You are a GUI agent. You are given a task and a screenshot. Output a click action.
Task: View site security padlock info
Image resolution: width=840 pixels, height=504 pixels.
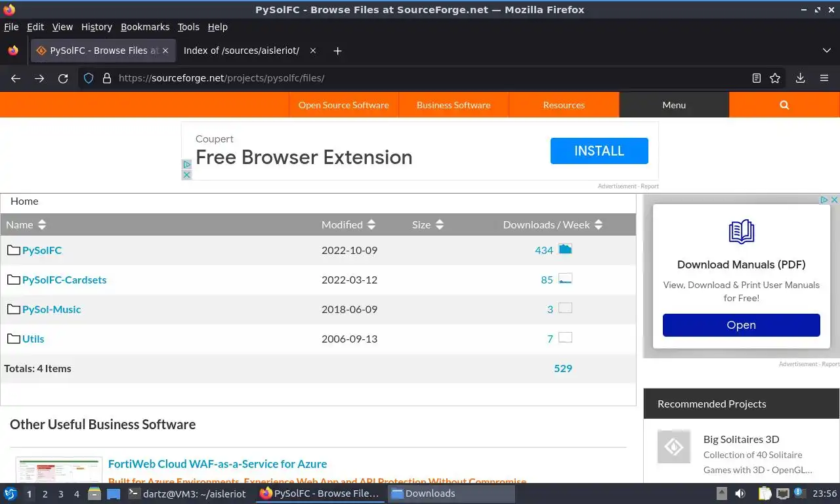(107, 78)
